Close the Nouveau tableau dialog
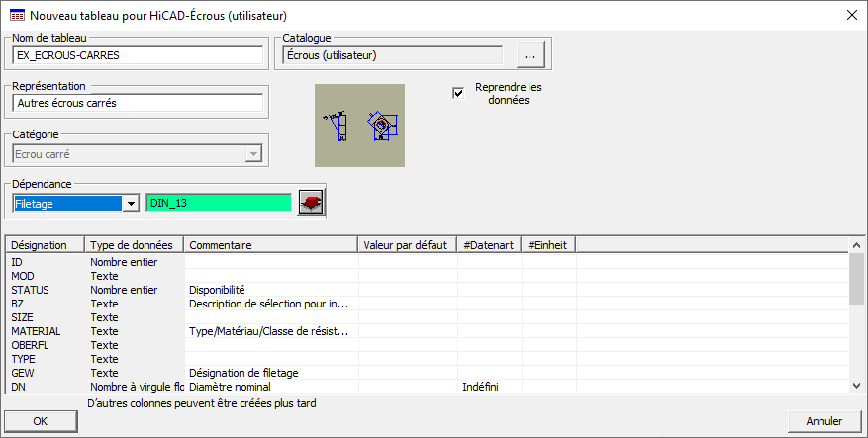Screen dimensions: 868x438 pyautogui.click(x=852, y=16)
